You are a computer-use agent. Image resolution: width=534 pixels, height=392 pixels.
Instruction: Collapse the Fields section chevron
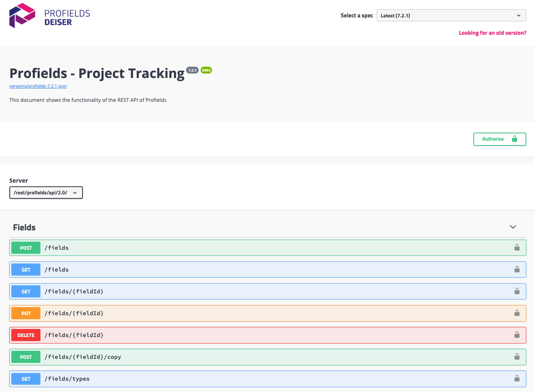(513, 227)
